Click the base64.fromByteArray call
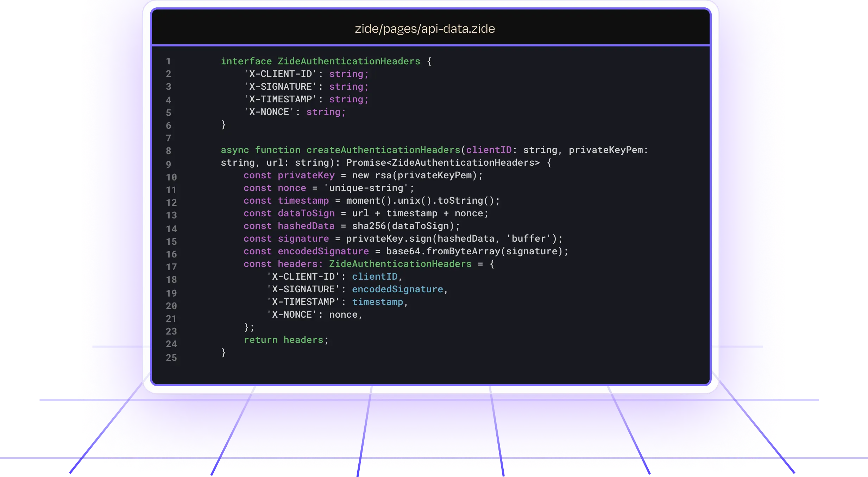Image resolution: width=868 pixels, height=477 pixels. tap(443, 251)
